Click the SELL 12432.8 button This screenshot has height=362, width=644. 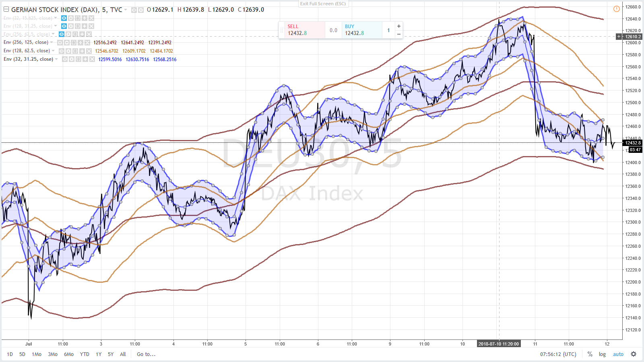305,30
